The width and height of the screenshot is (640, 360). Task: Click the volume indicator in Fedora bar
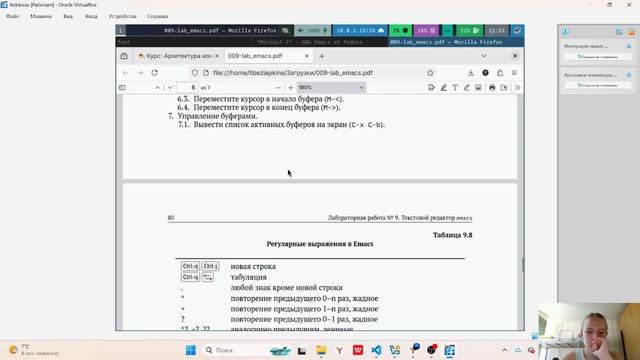point(313,31)
